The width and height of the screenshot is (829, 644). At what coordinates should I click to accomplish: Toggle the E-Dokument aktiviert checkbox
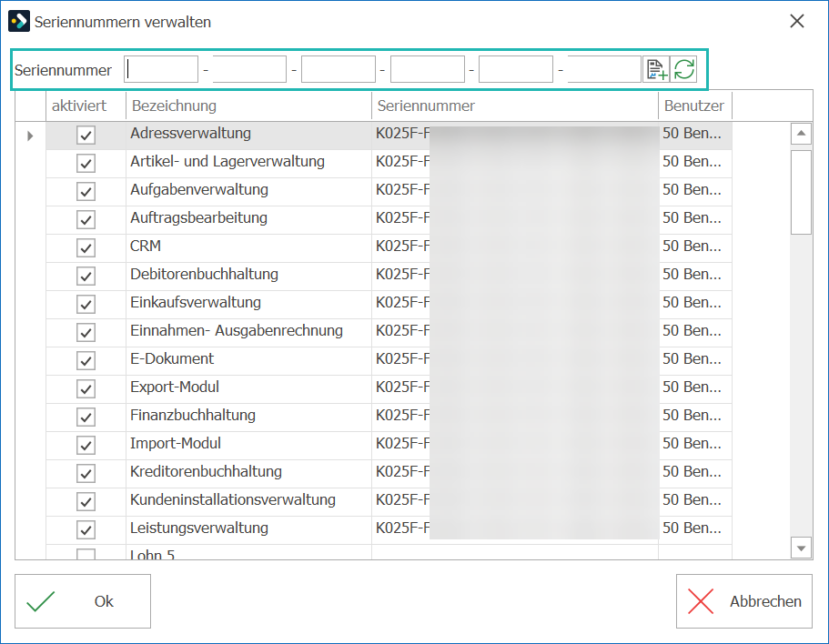(86, 361)
